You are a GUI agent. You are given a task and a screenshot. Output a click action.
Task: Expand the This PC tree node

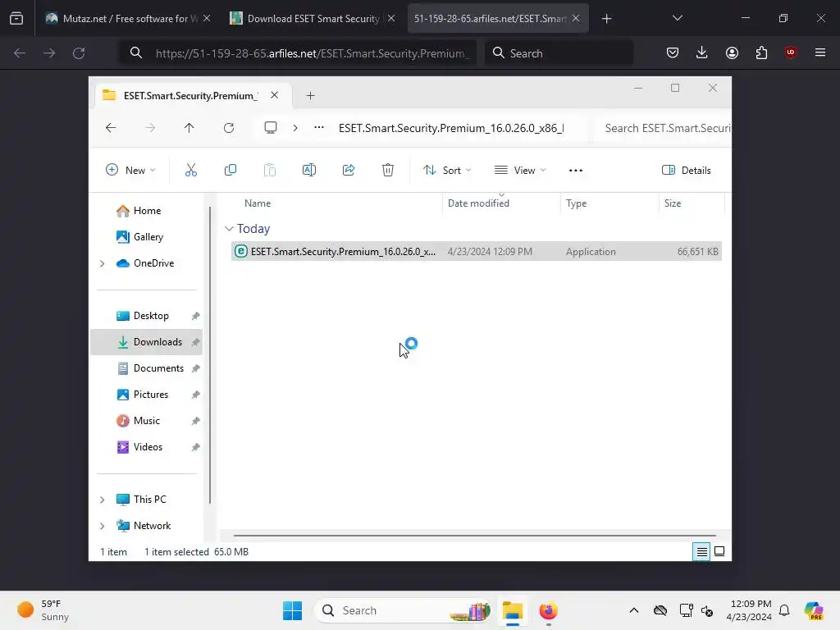[103, 500]
